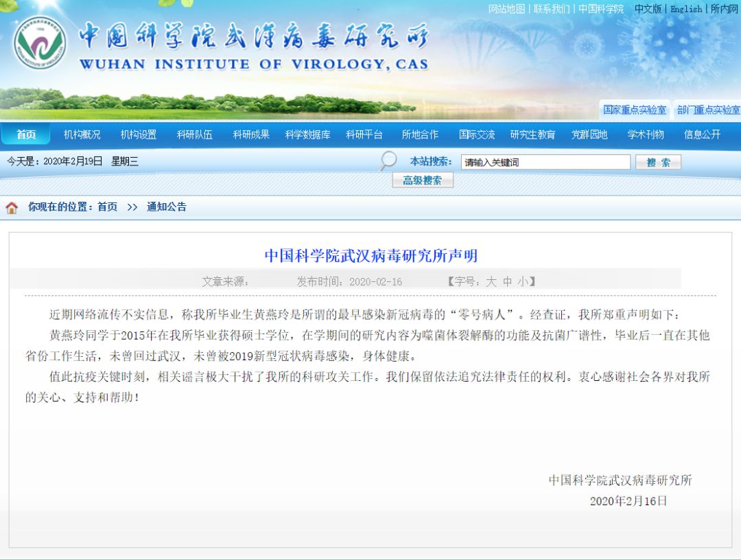The image size is (741, 560).
Task: Click into the site search keyword field
Action: tap(545, 163)
